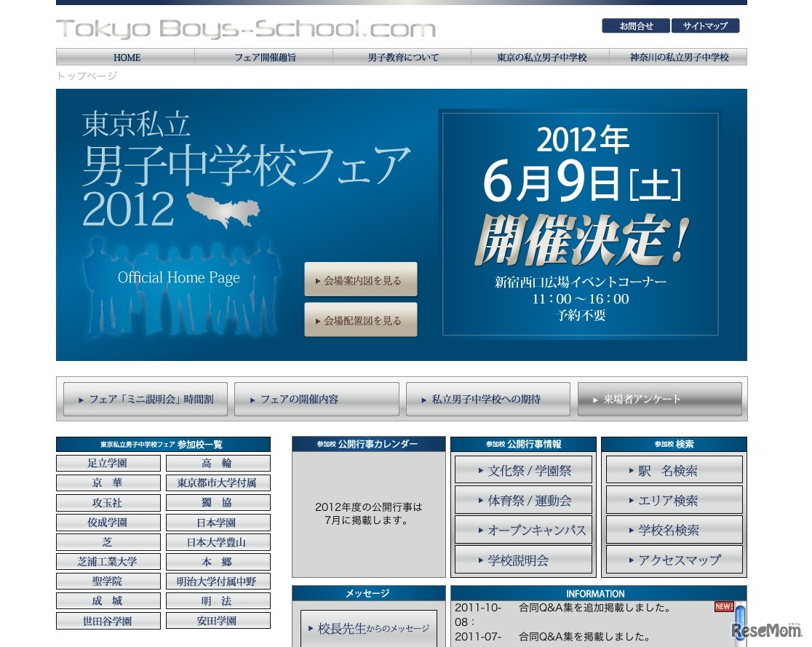Screen dimensions: 812x647
Task: Open the 駅名検索 station search
Action: coord(673,469)
